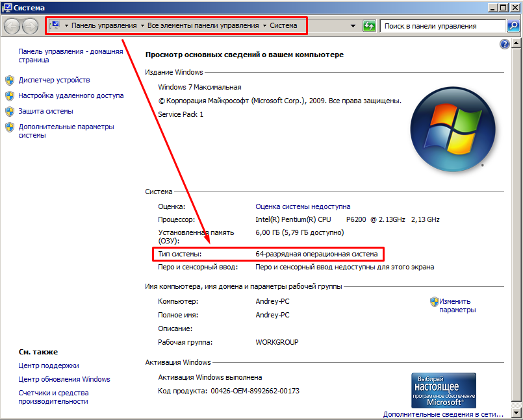523x420 pixels.
Task: Focus the Поиск в панели управления field
Action: [x=442, y=26]
